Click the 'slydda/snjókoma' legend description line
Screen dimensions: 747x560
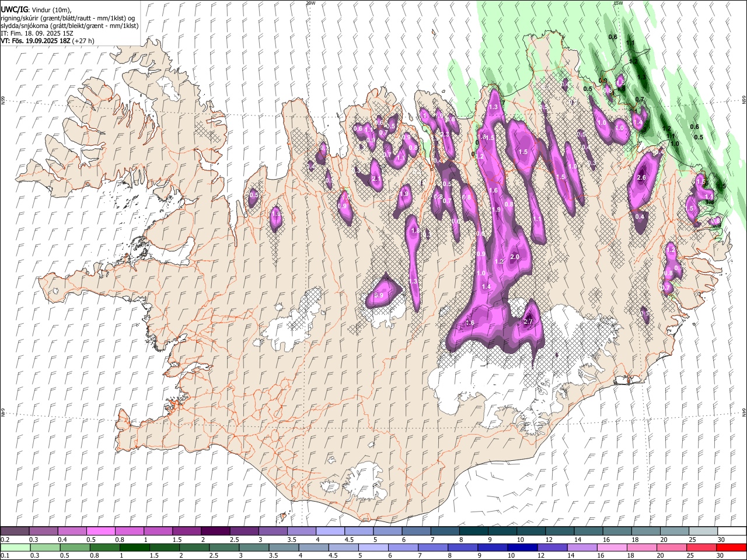68,26
